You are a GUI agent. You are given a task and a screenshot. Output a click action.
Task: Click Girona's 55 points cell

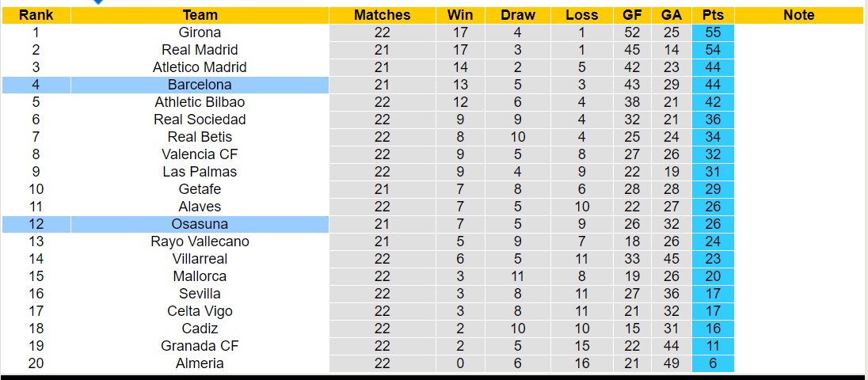(712, 32)
